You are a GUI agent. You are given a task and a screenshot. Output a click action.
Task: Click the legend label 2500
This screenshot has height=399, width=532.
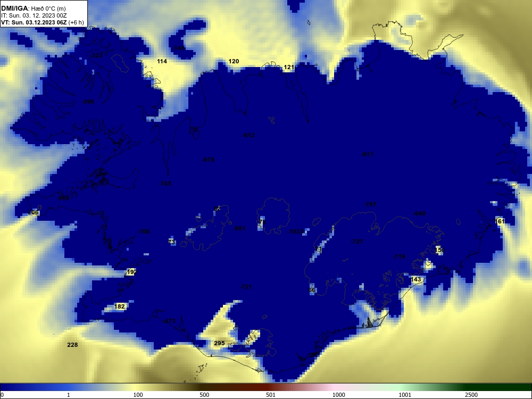click(471, 395)
